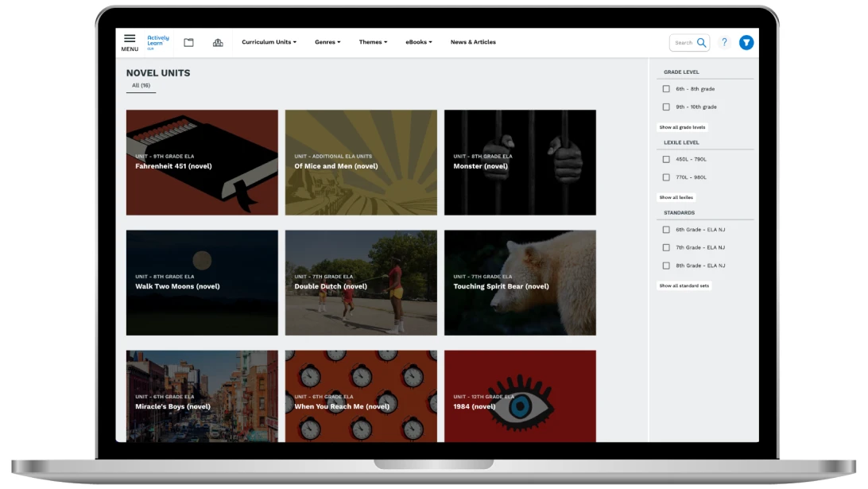Check the 770L - 980L lexile filter

coord(666,177)
